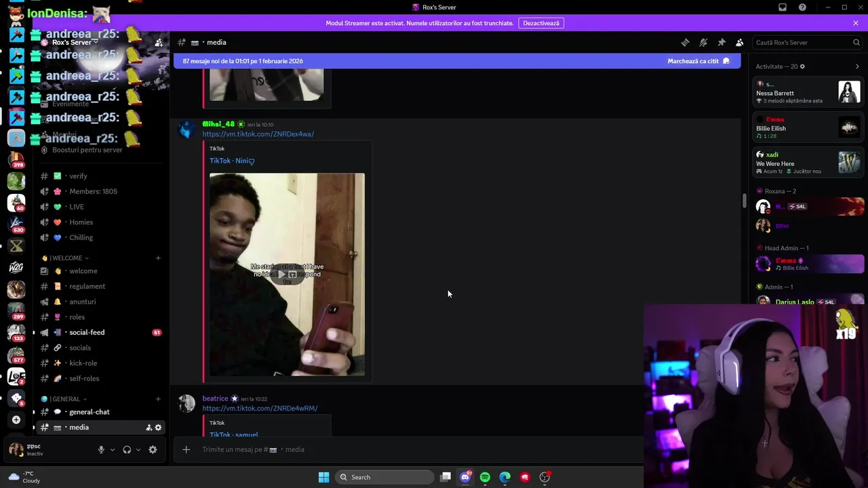Deafen with the headphones icon

click(x=127, y=449)
